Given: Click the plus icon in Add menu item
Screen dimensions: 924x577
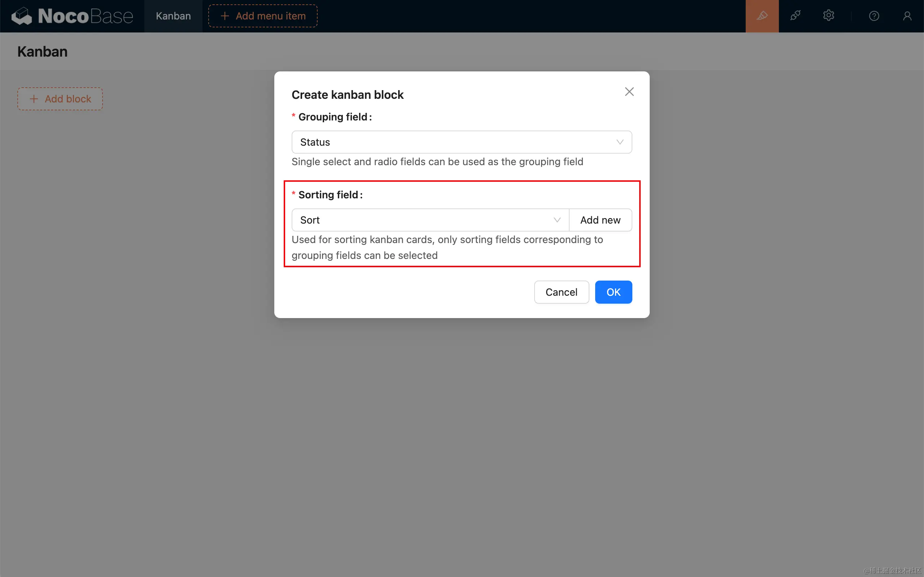Looking at the screenshot, I should coord(225,16).
